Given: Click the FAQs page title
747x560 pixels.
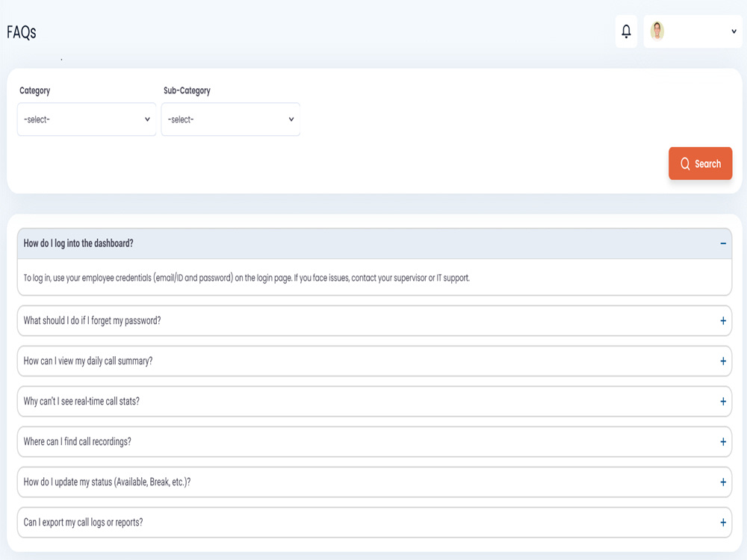Looking at the screenshot, I should (x=22, y=32).
